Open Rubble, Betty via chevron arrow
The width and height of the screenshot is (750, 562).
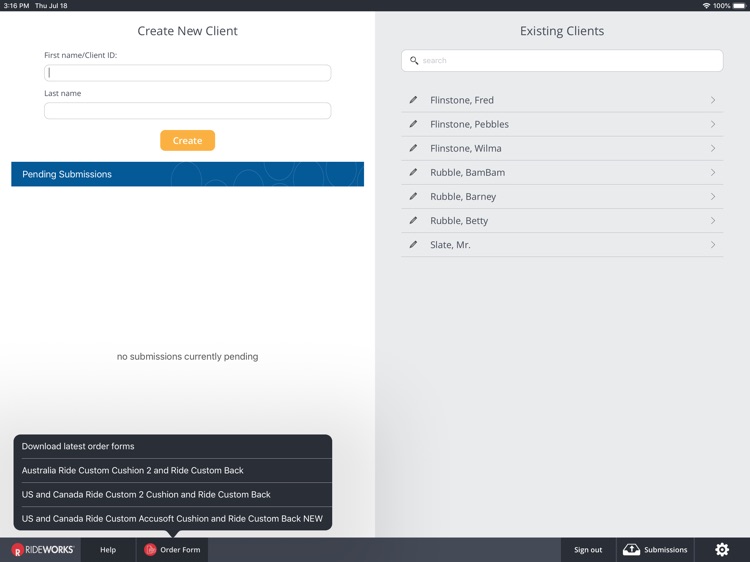(713, 220)
